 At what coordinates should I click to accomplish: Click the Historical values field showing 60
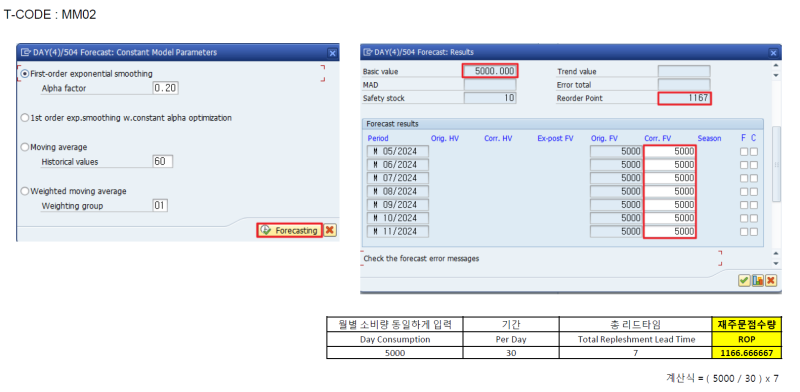[163, 162]
